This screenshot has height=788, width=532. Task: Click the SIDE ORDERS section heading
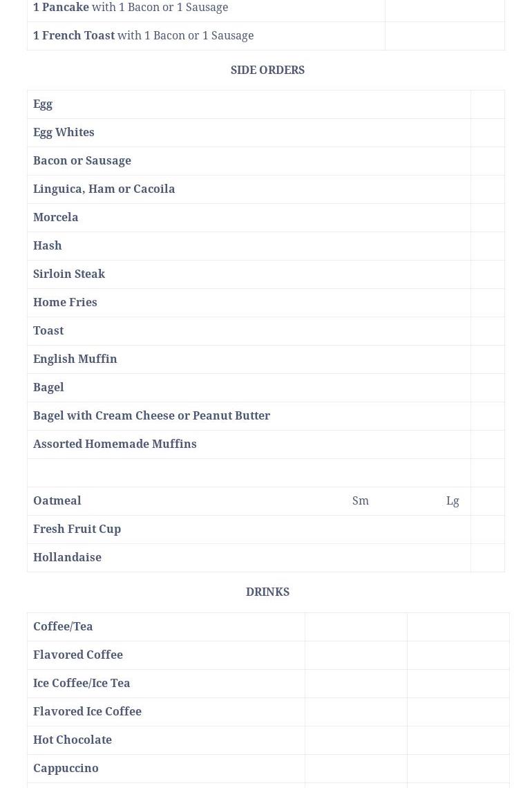tap(267, 70)
